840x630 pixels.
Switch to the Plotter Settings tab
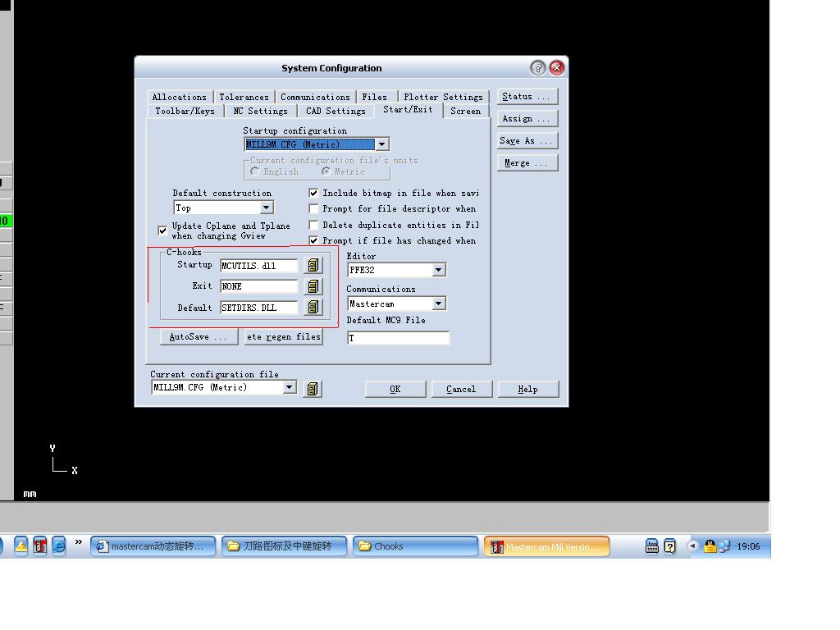[x=444, y=97]
